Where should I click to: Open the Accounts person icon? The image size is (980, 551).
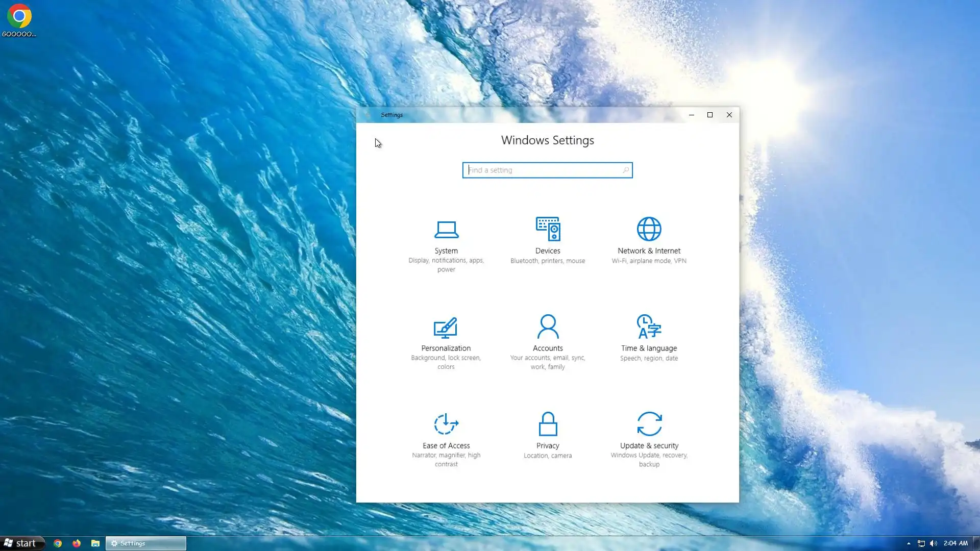coord(548,327)
